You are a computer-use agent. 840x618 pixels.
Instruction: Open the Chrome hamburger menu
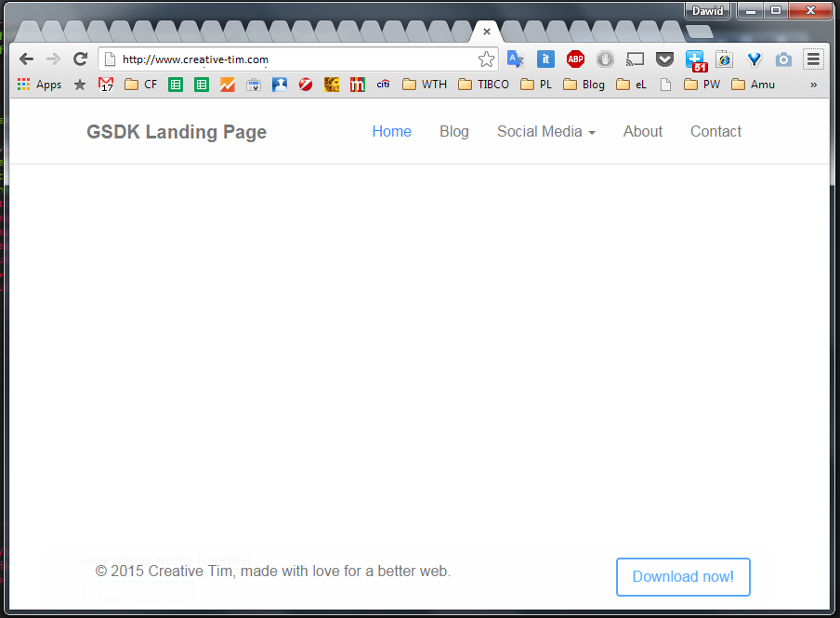(x=813, y=59)
